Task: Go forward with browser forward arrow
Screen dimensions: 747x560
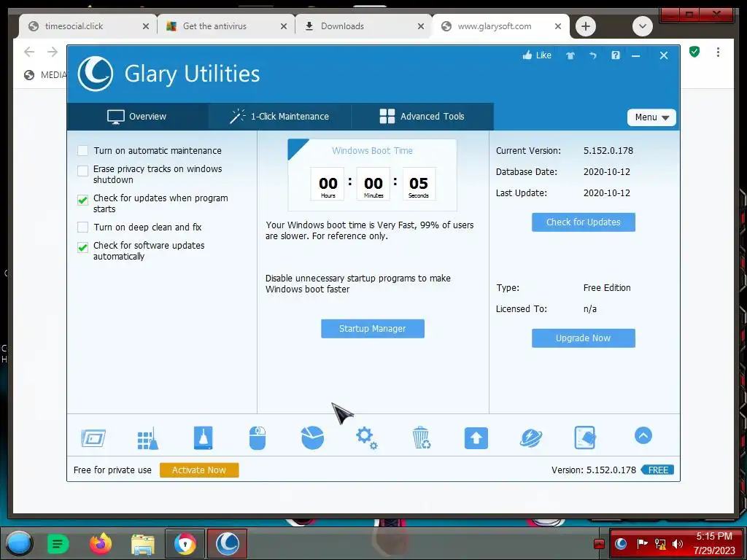Action: coord(53,52)
